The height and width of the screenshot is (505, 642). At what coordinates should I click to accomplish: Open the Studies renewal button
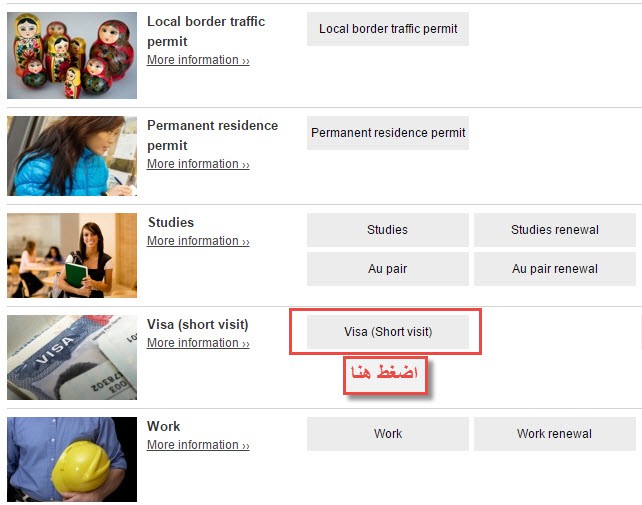coord(555,230)
